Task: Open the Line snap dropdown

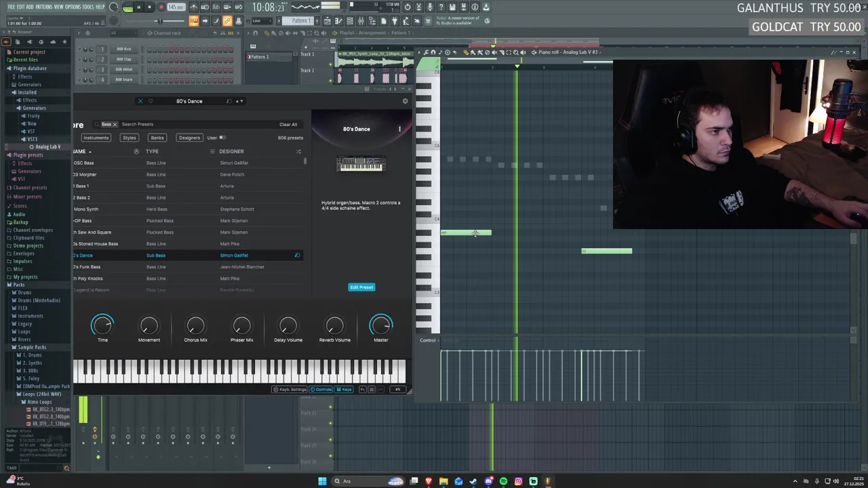Action: tap(263, 21)
